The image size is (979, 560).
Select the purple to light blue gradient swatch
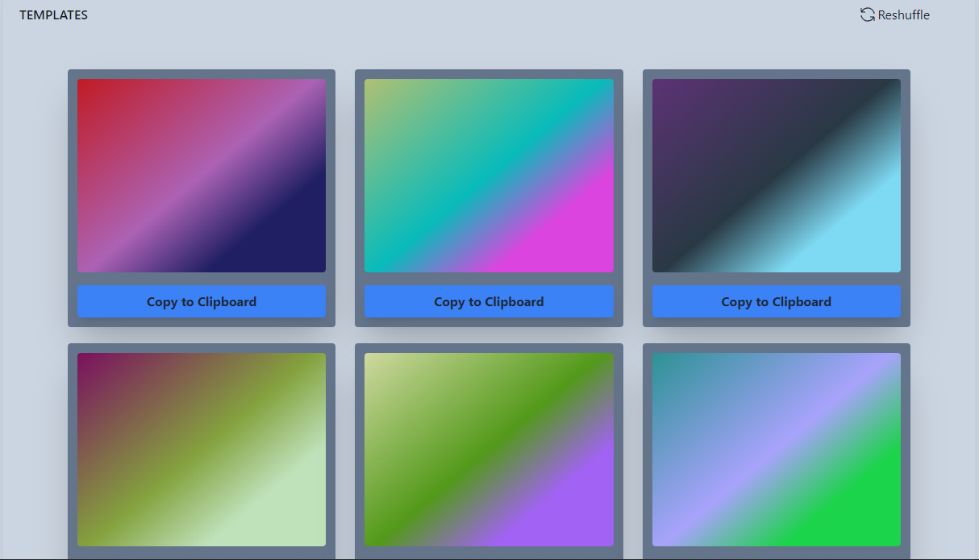coord(777,176)
